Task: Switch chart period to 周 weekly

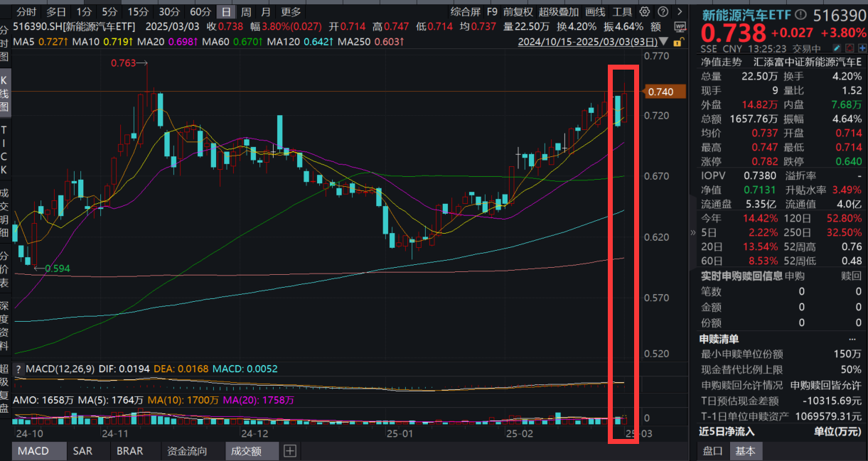Action: point(245,11)
